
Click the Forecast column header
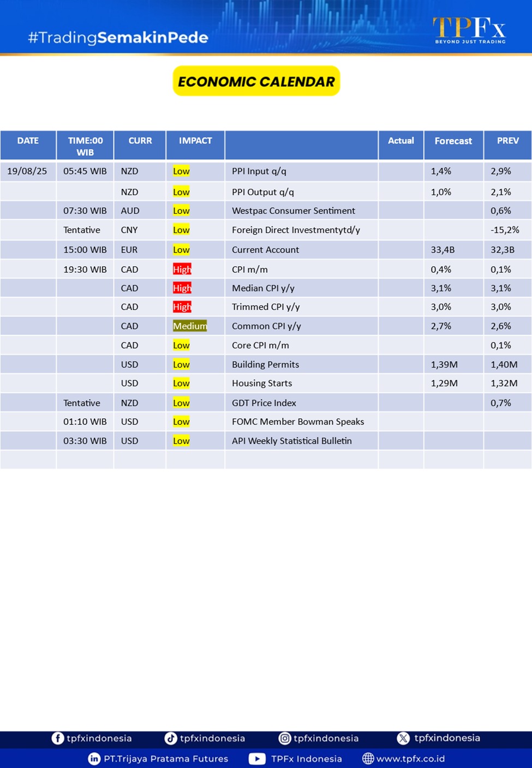click(x=453, y=141)
